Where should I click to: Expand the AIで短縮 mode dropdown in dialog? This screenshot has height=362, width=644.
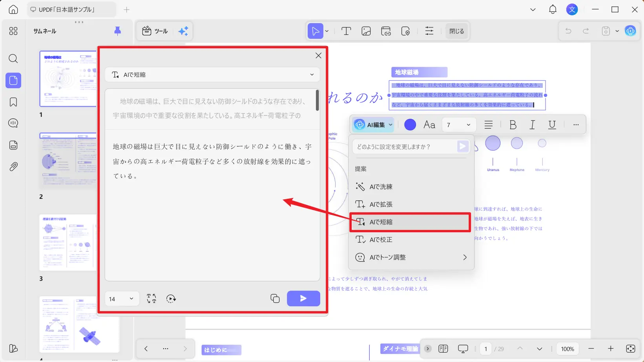[312, 75]
